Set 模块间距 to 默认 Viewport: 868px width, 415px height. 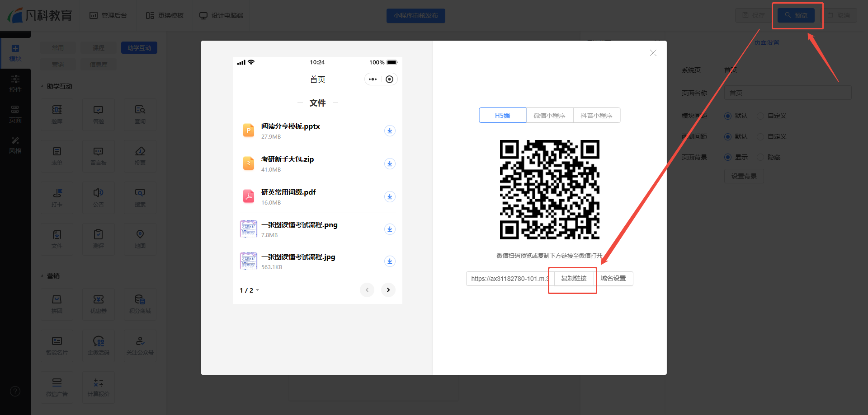pyautogui.click(x=736, y=116)
